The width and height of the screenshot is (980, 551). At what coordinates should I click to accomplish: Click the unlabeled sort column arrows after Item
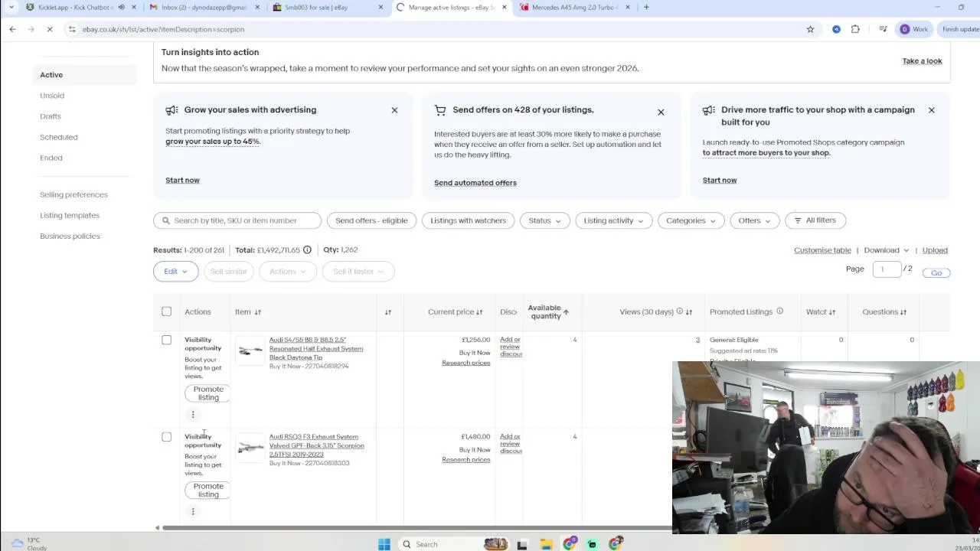(388, 312)
